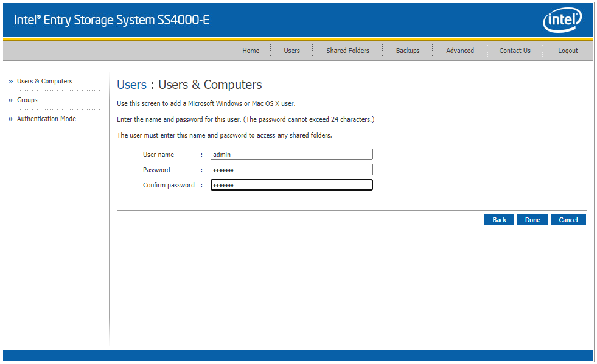
Task: Click the 'Use this screen to add' instruction text
Action: point(206,103)
